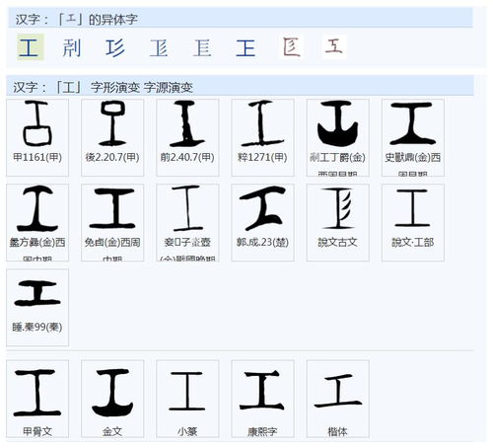Click the caption text 甲1161(甲)
Image resolution: width=493 pixels, height=448 pixels.
[x=37, y=157]
